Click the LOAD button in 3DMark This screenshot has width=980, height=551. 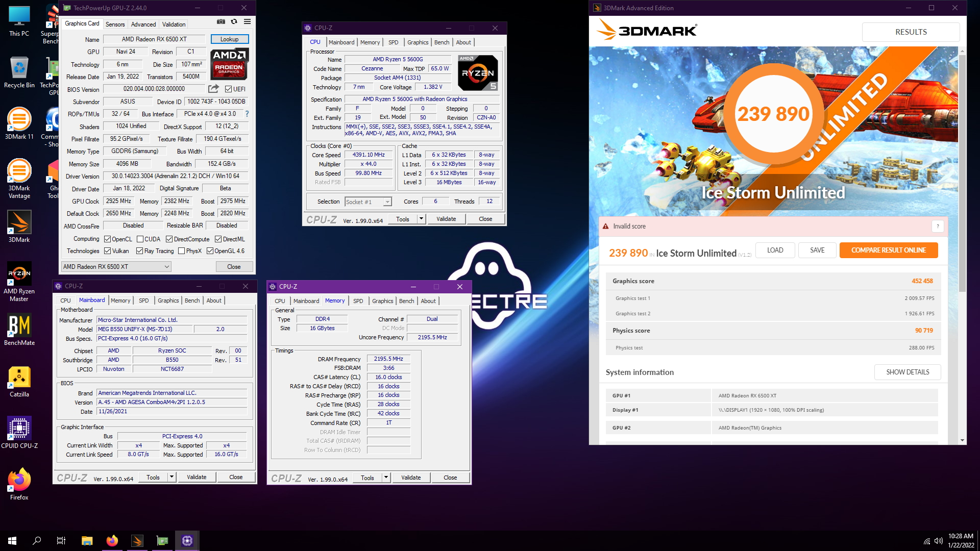pyautogui.click(x=775, y=251)
